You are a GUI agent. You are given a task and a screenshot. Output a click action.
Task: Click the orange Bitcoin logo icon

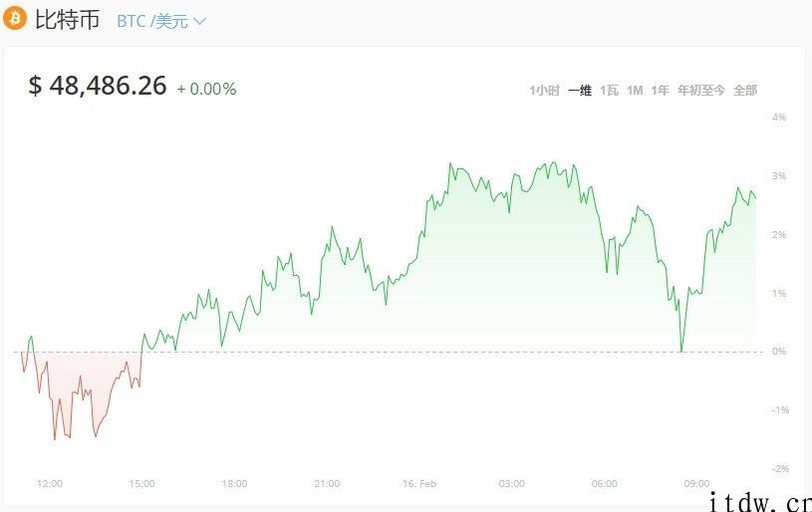click(14, 20)
